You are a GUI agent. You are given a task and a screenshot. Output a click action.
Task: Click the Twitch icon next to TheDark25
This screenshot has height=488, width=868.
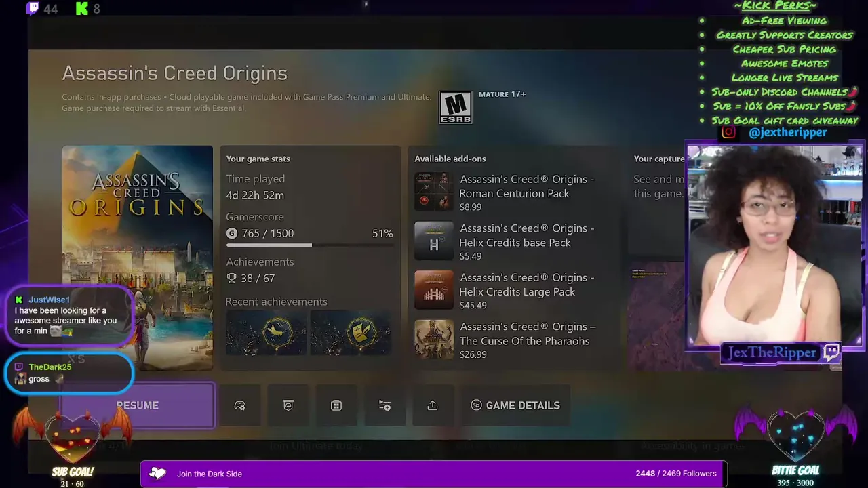tap(19, 367)
